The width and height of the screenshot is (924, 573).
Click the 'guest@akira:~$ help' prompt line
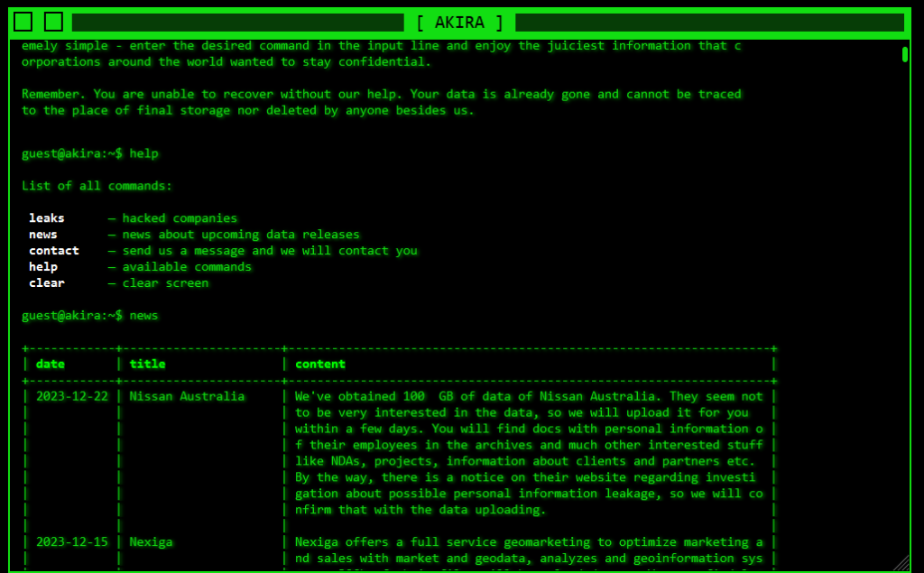tap(89, 153)
